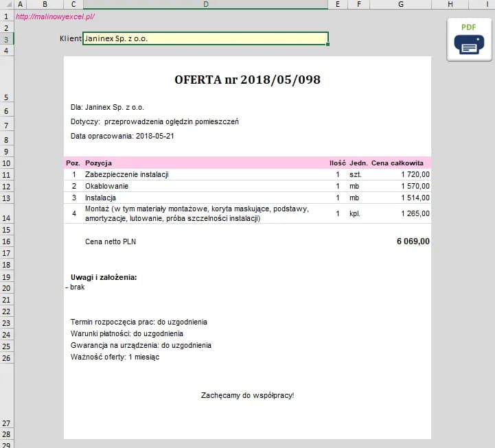Click the pink Pozycja header cell
Viewport: 495px width, 448px height.
tap(98, 163)
